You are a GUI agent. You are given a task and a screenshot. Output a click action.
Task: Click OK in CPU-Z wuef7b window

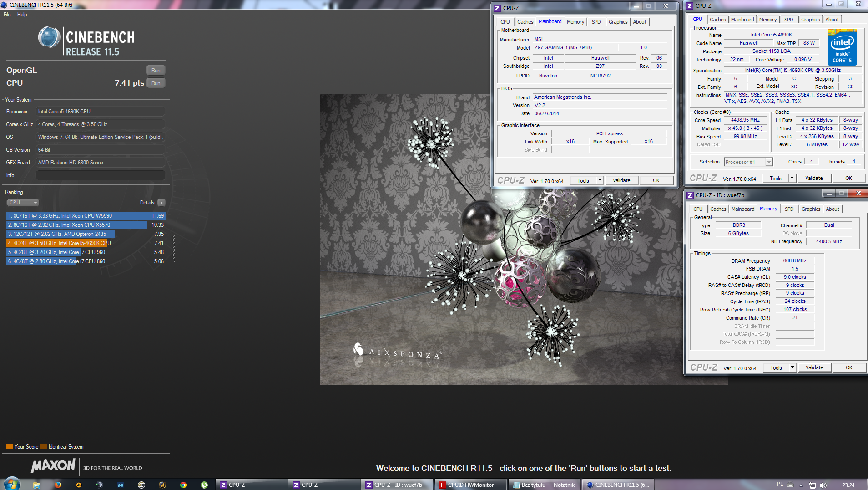849,368
